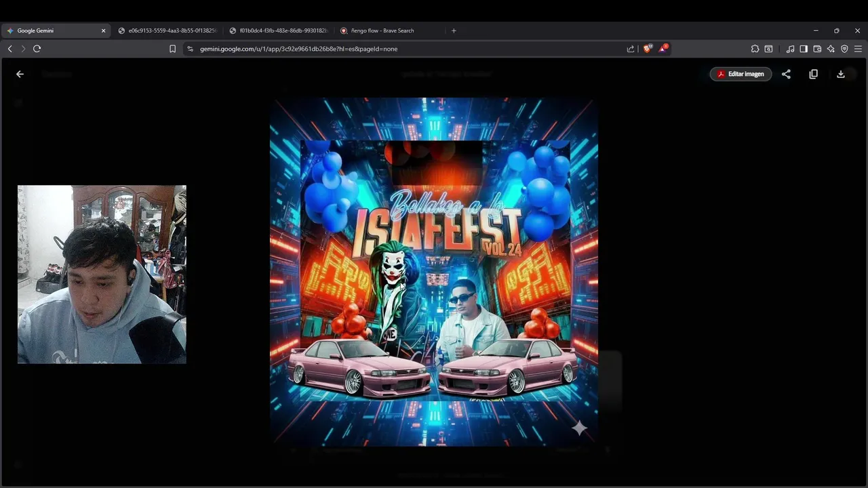Click the webcam overlay thumbnail
The image size is (868, 488).
pyautogui.click(x=102, y=274)
